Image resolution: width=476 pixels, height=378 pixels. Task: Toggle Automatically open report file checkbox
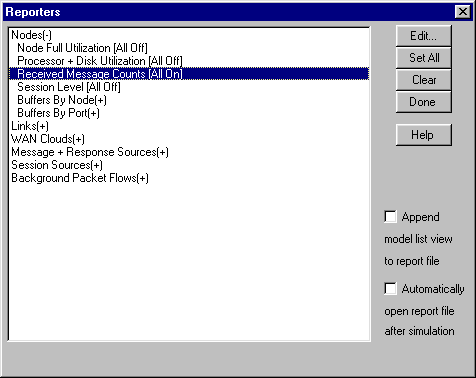pos(390,289)
